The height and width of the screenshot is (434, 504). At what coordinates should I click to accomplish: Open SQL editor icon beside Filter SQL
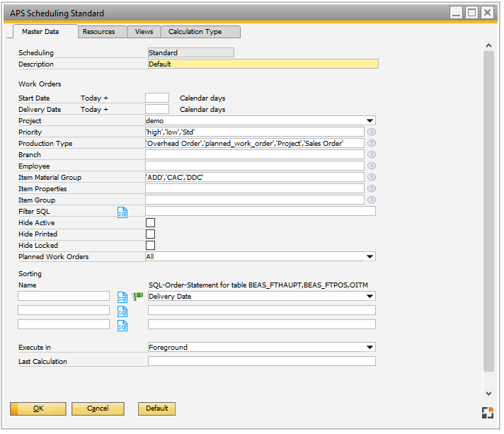(122, 212)
